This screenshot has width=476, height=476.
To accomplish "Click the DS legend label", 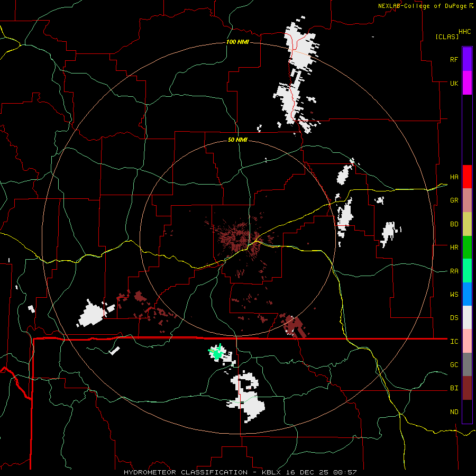I will click(x=454, y=318).
